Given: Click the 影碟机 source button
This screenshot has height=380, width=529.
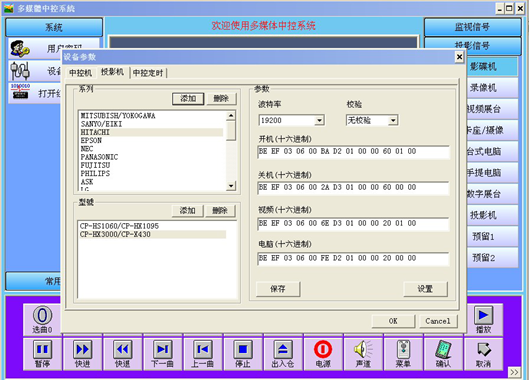Looking at the screenshot, I should (x=492, y=66).
